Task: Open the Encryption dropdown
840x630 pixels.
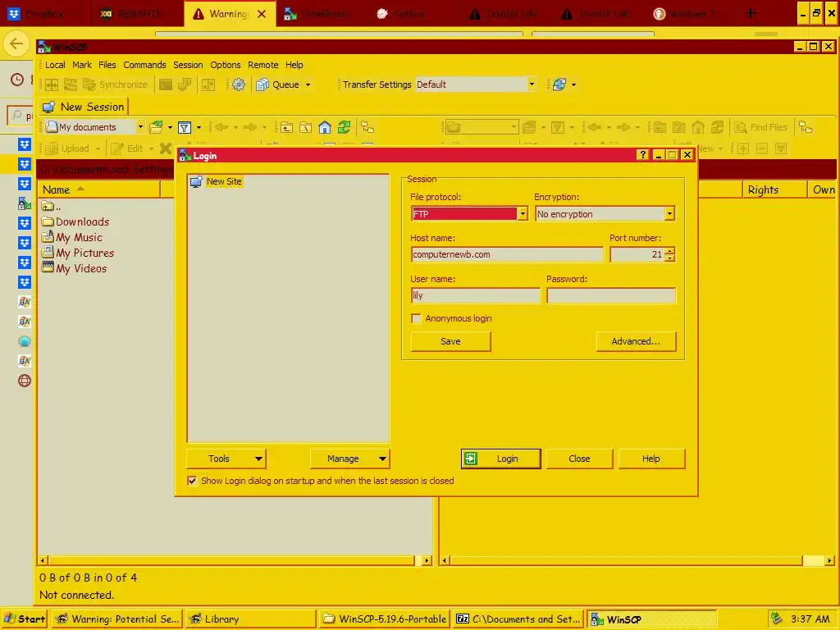Action: [x=669, y=214]
